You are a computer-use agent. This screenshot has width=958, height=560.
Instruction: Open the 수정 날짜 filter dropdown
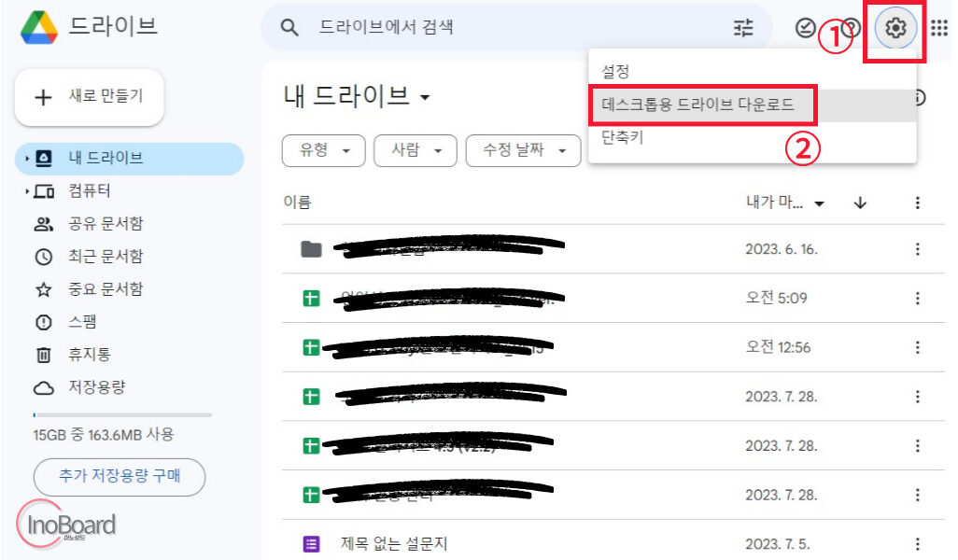(523, 150)
